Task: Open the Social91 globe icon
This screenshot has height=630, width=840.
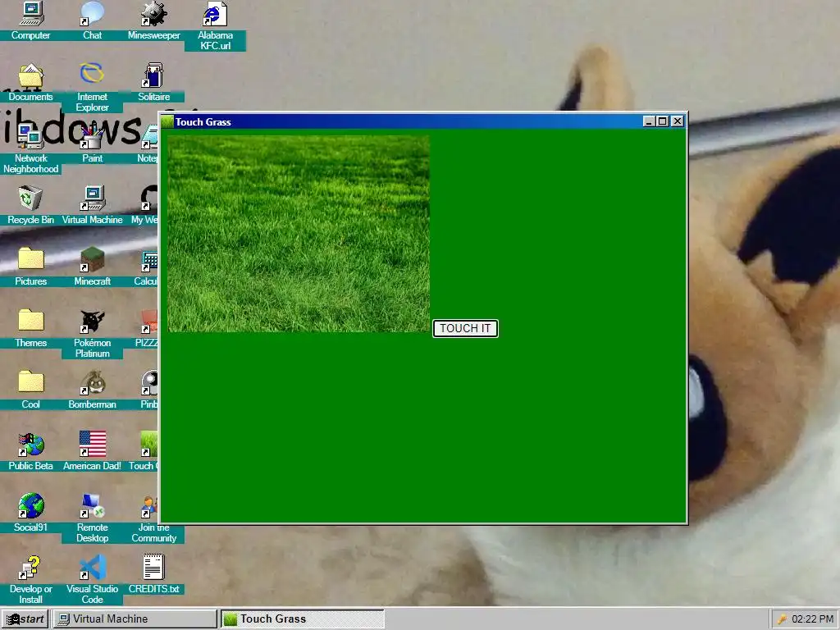Action: [30, 514]
